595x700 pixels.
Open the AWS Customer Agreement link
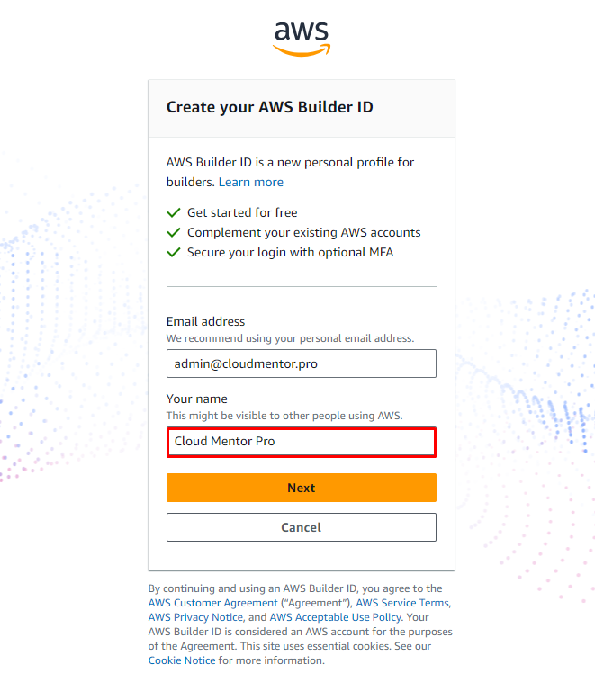pos(212,603)
